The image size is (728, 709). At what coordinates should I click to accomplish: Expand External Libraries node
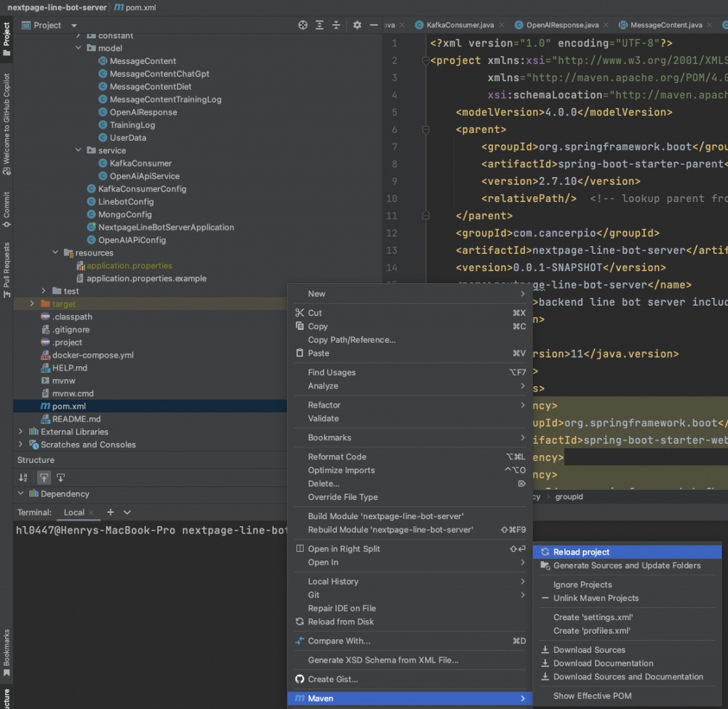pyautogui.click(x=21, y=432)
